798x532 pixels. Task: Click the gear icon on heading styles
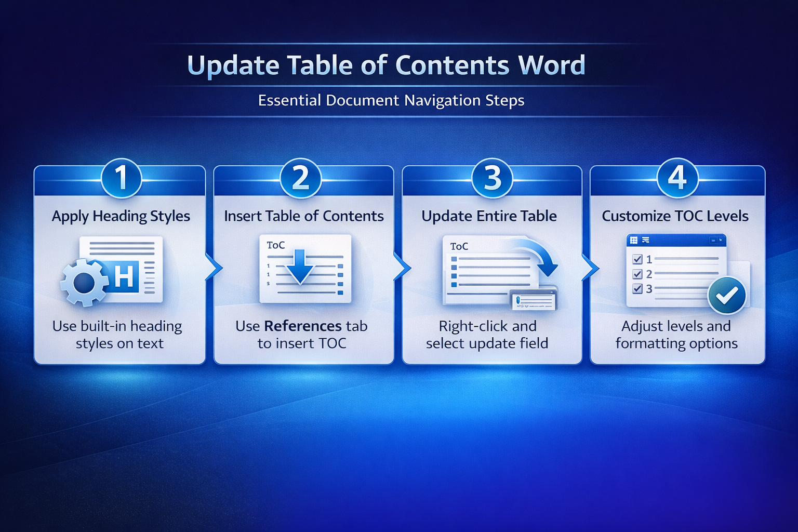point(84,283)
